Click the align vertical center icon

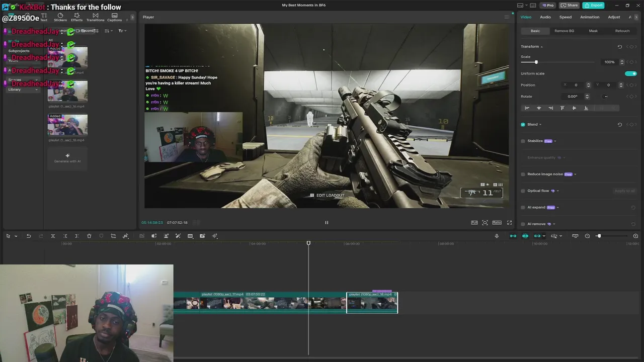coord(574,108)
